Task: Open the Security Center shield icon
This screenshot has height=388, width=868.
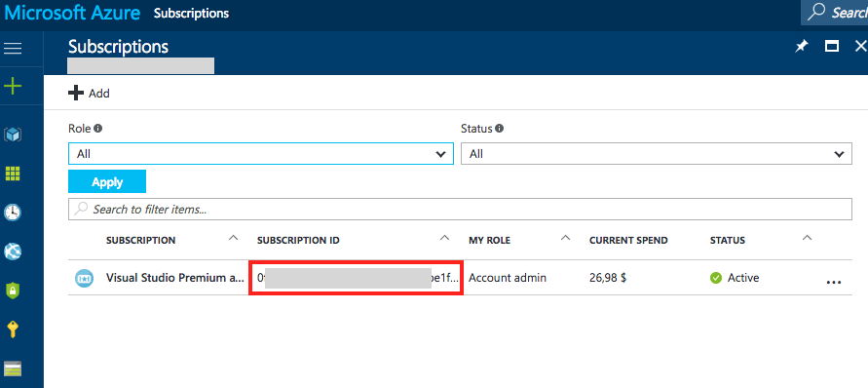Action: coord(13,291)
